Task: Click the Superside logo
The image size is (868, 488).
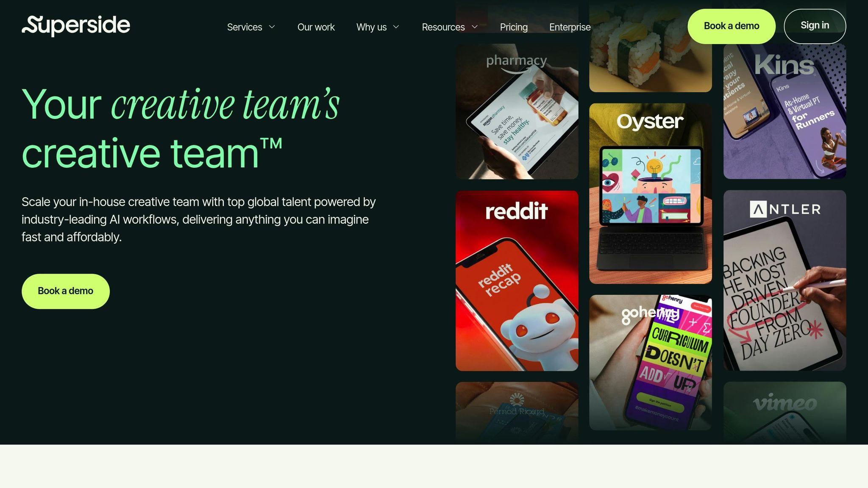Action: click(76, 26)
